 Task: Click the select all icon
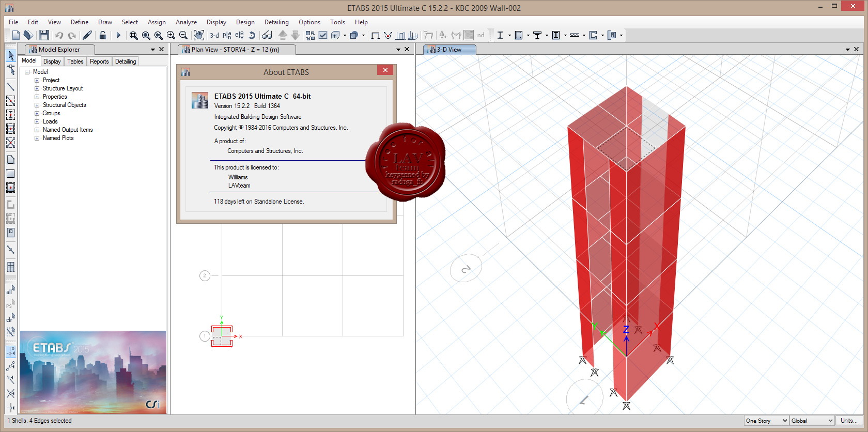click(x=10, y=289)
